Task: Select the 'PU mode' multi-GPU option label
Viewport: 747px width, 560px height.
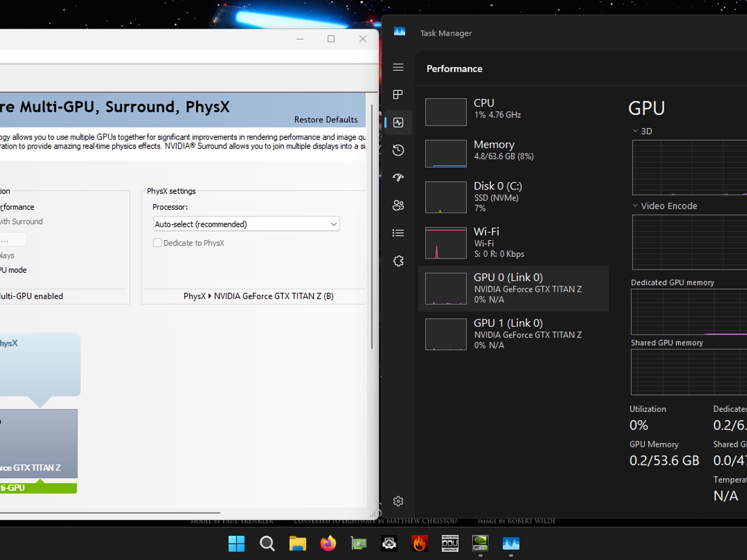Action: (x=13, y=270)
